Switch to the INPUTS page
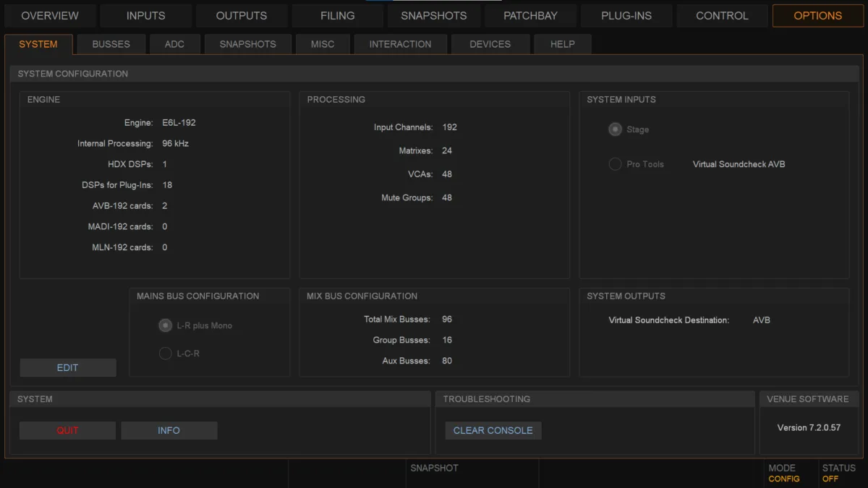The width and height of the screenshot is (868, 488). [x=145, y=15]
